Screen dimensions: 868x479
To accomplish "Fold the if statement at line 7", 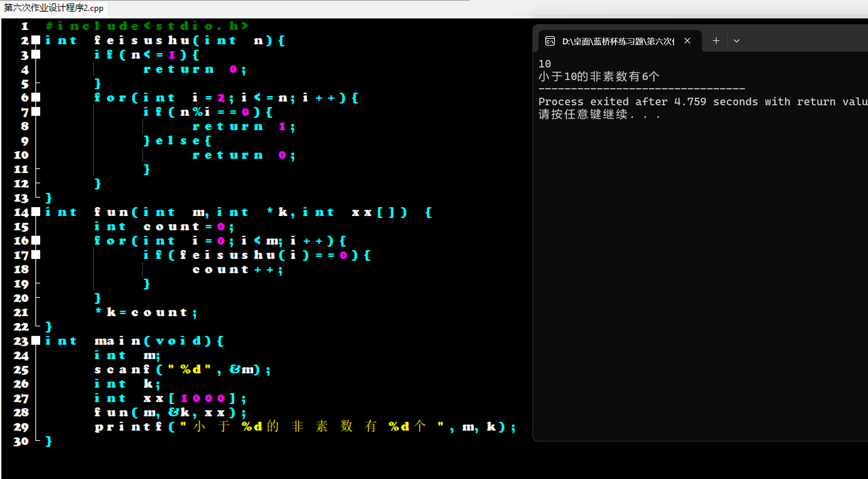I will point(36,112).
